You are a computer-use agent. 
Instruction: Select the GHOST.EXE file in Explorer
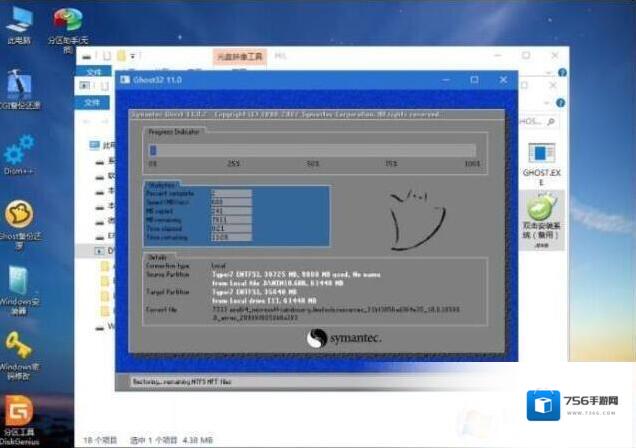tap(541, 160)
